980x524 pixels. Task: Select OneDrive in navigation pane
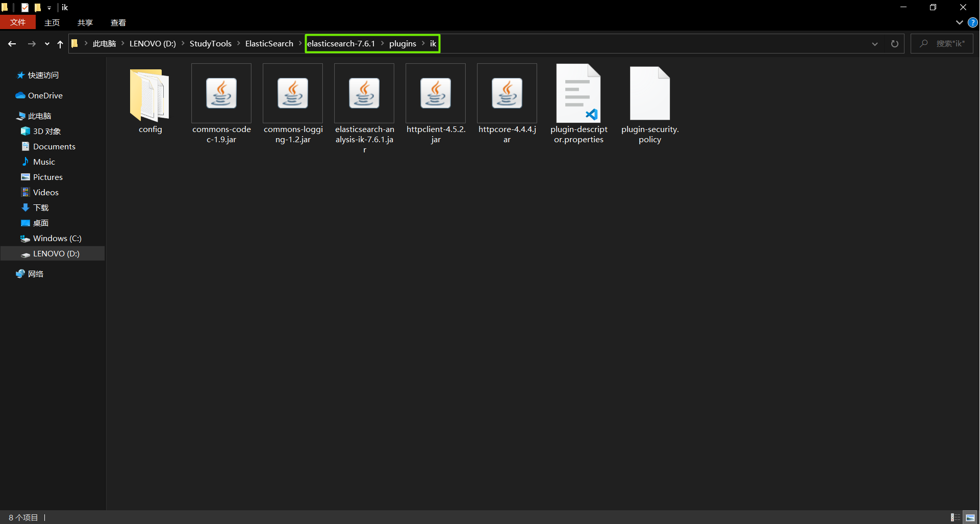pyautogui.click(x=45, y=96)
